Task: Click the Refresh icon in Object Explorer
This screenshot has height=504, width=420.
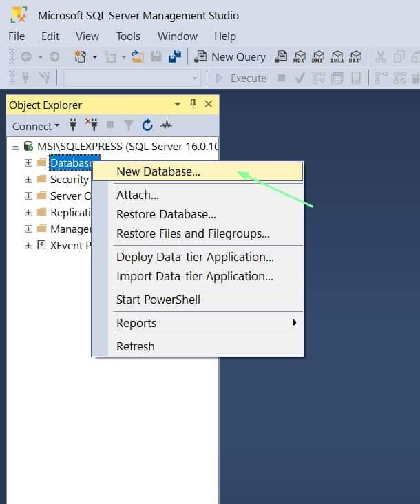Action: click(x=147, y=125)
